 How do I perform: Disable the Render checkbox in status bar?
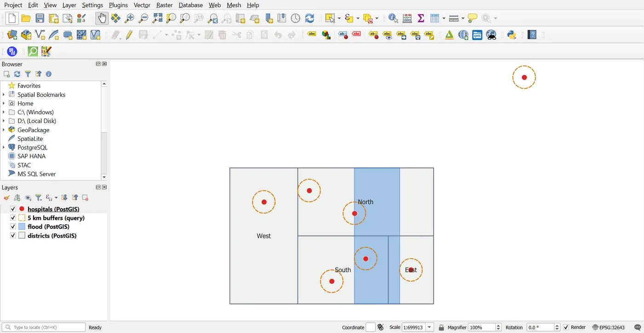tap(566, 327)
